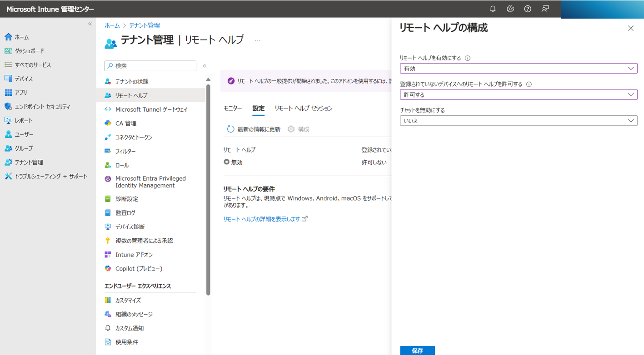Click the テナント管理 icon in sidebar

click(8, 162)
